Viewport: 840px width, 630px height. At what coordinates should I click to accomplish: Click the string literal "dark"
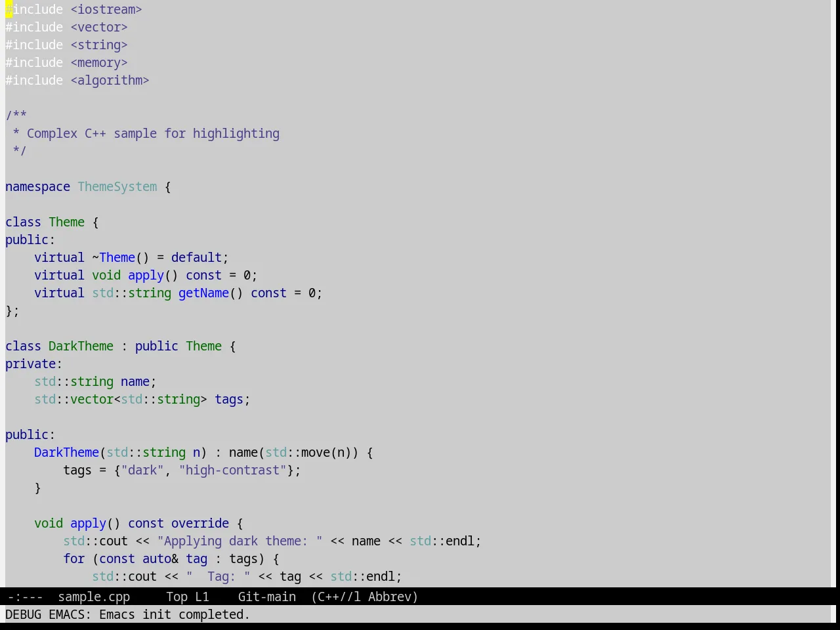click(142, 470)
